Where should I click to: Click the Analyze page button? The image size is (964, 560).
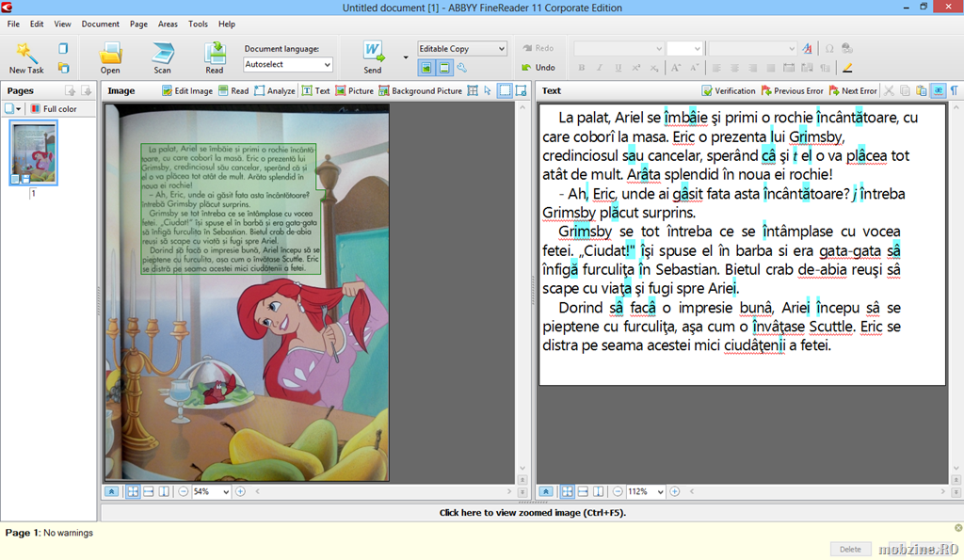275,91
